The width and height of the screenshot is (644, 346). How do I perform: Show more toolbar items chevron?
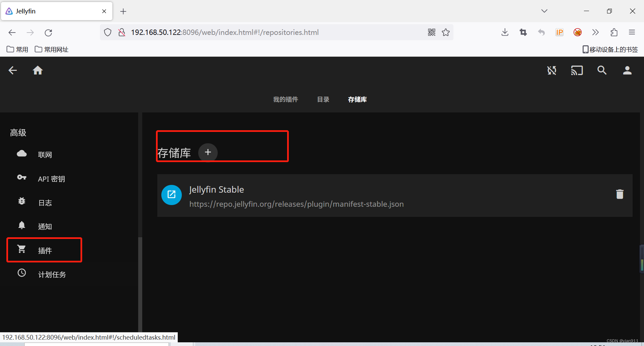(x=595, y=32)
